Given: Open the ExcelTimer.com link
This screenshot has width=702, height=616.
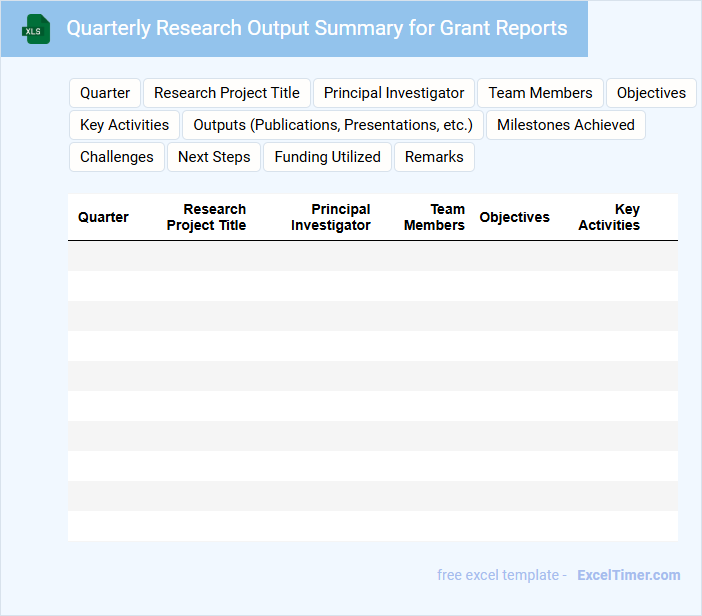Looking at the screenshot, I should [x=628, y=575].
